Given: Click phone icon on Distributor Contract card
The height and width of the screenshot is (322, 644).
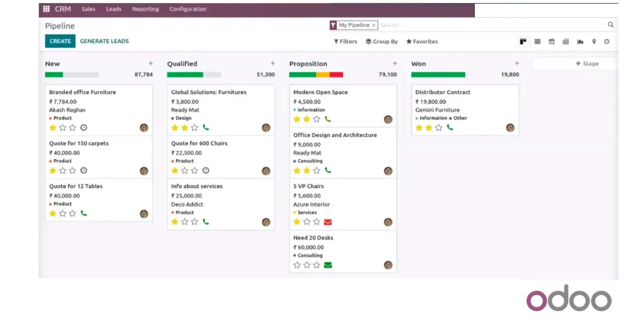Looking at the screenshot, I should point(450,128).
